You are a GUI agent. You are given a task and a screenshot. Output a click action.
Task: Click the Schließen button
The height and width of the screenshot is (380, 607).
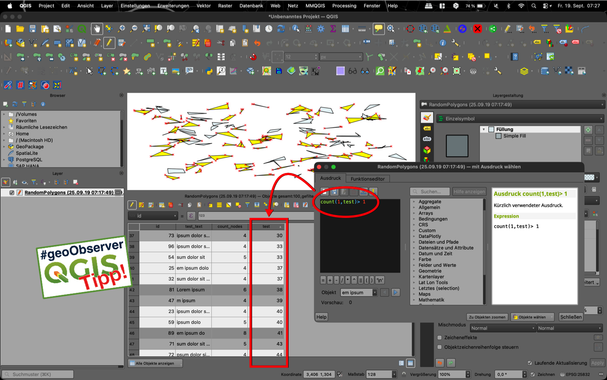(571, 317)
